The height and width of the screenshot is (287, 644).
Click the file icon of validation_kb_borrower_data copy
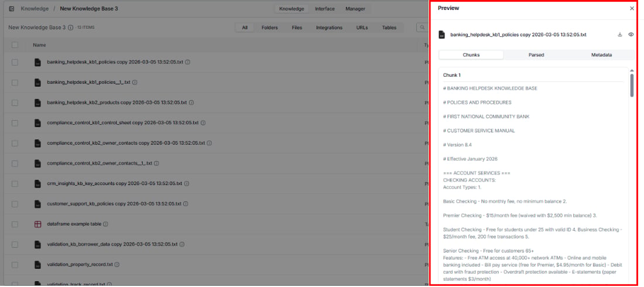click(38, 244)
